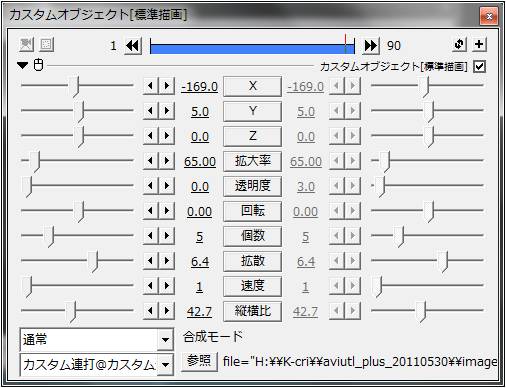The image size is (506, 388).
Task: Decrease left X value with left arrow
Action: pyautogui.click(x=151, y=86)
